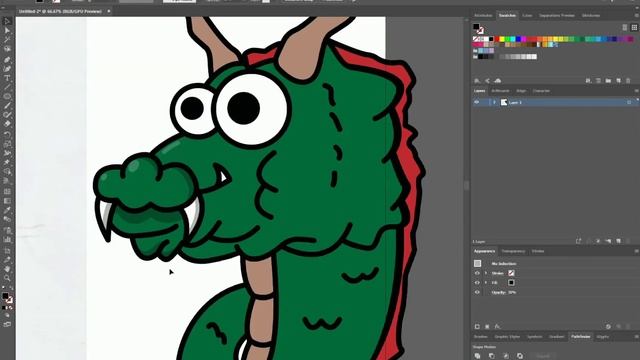Select the Line Segment tool
This screenshot has height=360, width=640.
coord(7,87)
